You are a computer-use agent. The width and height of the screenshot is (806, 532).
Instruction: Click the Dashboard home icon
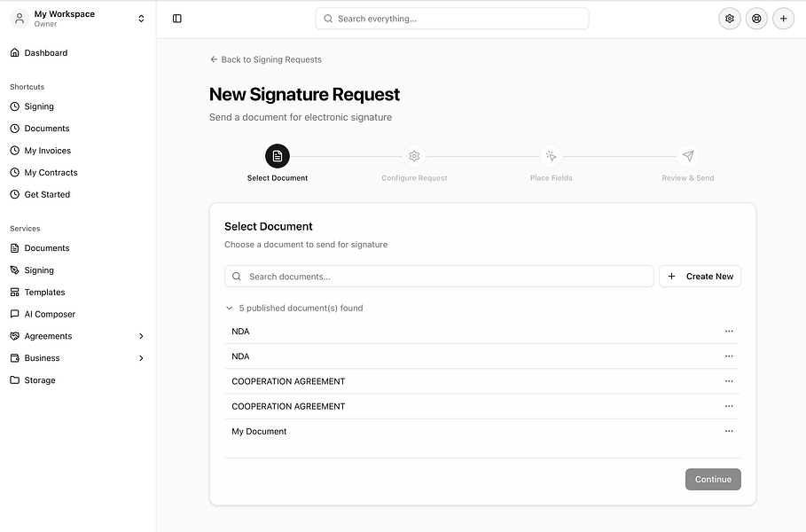pyautogui.click(x=15, y=52)
